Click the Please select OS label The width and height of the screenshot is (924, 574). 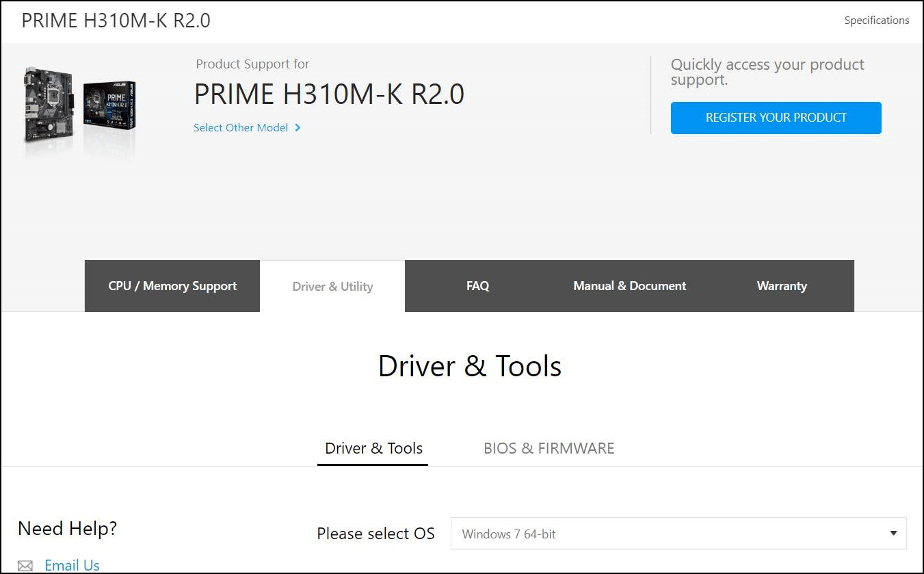pos(375,534)
